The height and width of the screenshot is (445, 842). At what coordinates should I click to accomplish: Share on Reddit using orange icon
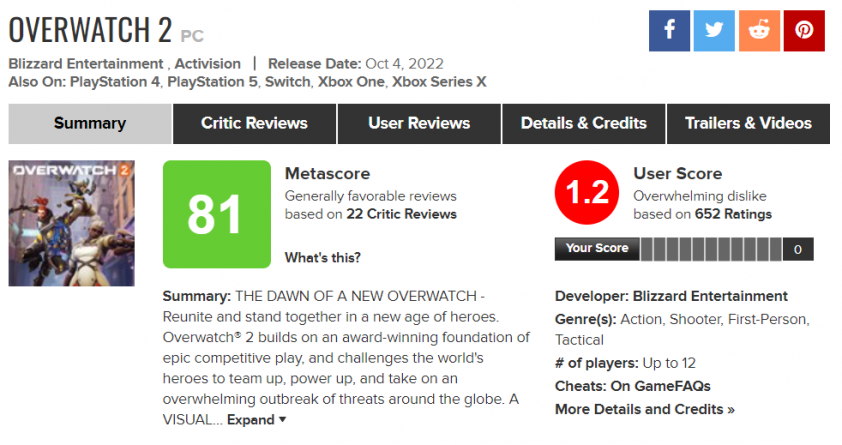tap(759, 31)
